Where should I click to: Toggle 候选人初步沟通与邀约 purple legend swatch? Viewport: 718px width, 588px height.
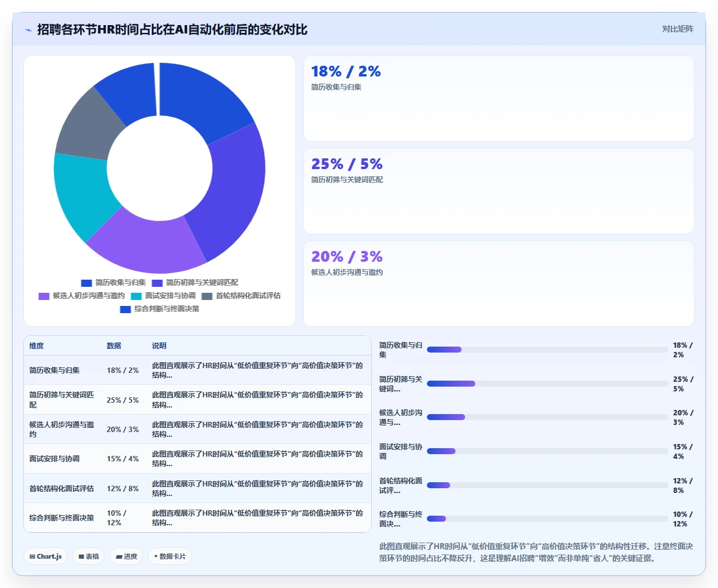coord(44,296)
